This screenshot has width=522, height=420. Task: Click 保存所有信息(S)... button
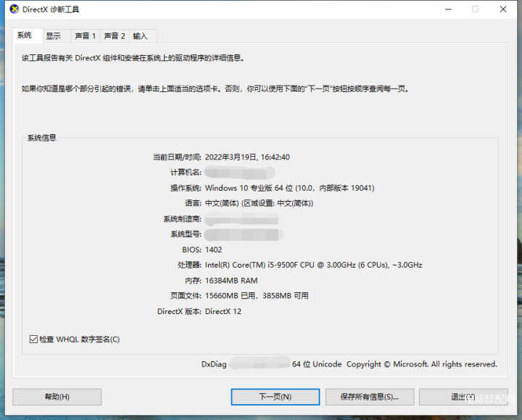pyautogui.click(x=370, y=397)
